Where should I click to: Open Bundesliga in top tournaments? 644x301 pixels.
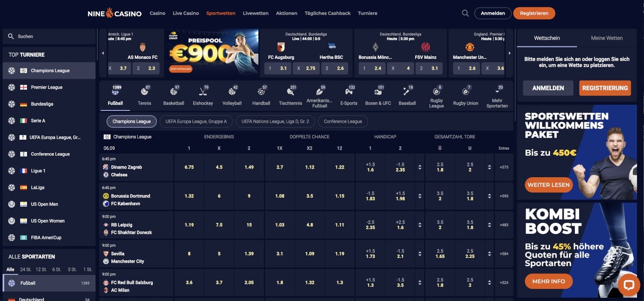pyautogui.click(x=49, y=104)
